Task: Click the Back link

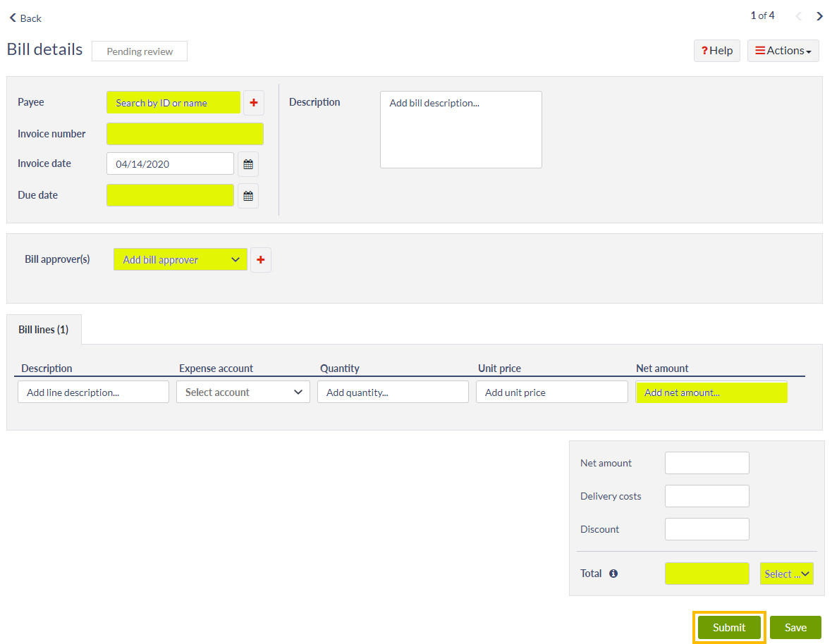Action: coord(25,18)
